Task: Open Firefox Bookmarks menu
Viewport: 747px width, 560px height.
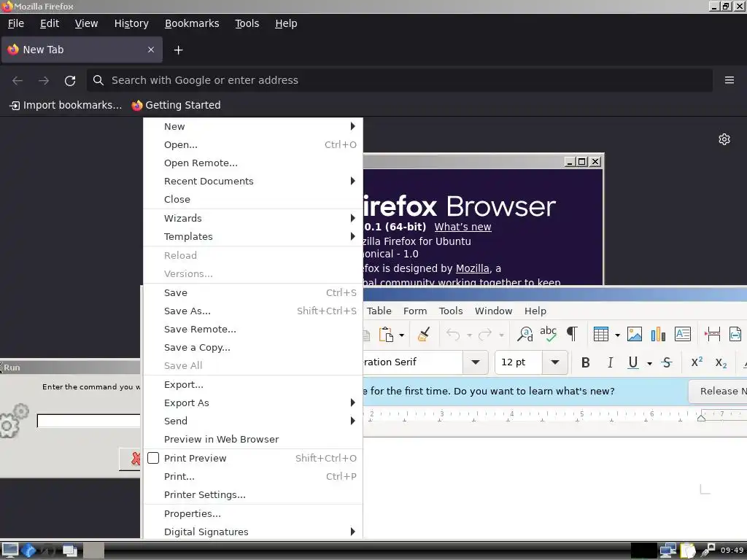Action: (192, 23)
